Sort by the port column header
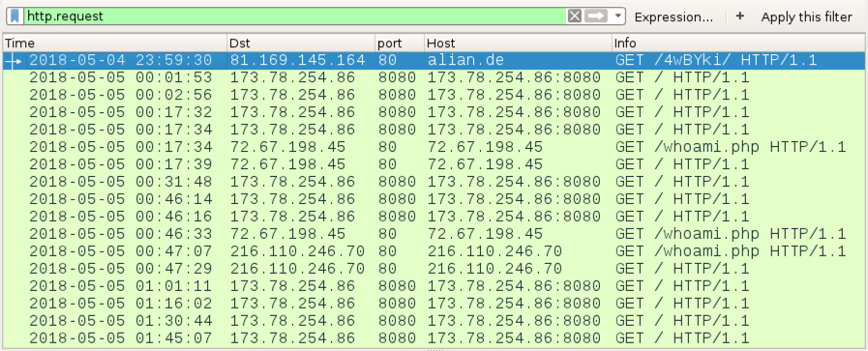The image size is (868, 351). pyautogui.click(x=399, y=44)
